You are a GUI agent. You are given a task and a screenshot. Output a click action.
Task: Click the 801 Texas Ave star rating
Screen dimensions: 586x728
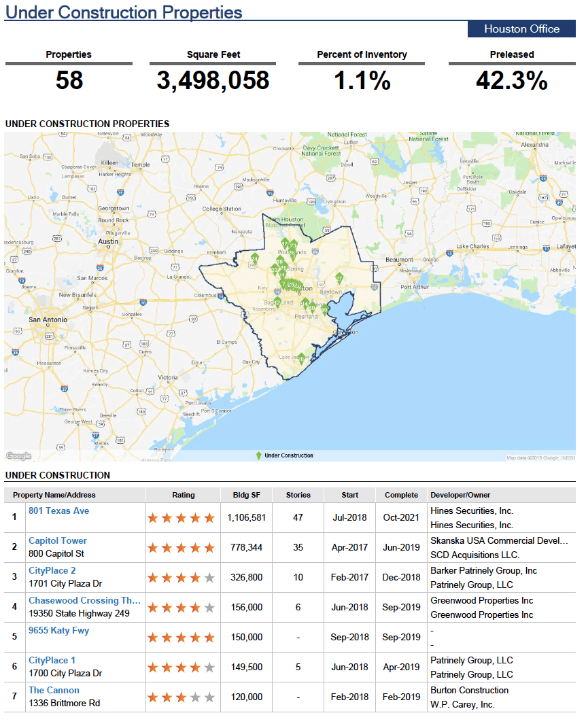coord(181,518)
